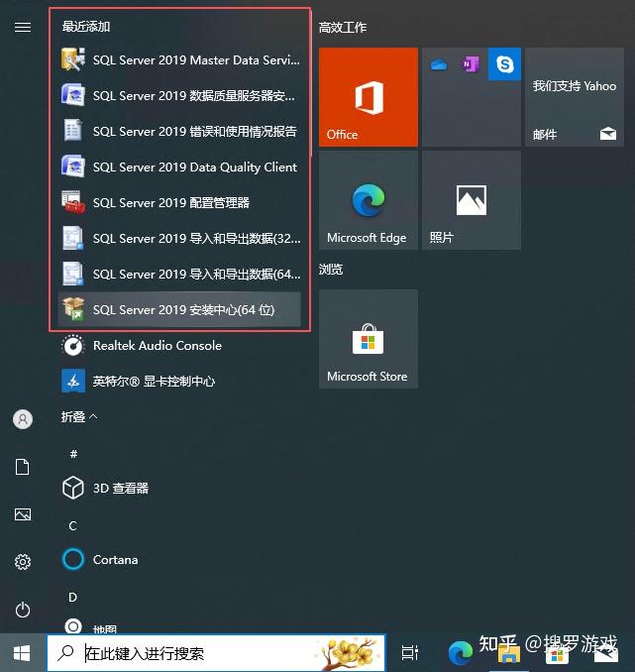This screenshot has width=635, height=672.
Task: Select the SQL Server 2019 配置管理器 text
Action: pos(171,202)
